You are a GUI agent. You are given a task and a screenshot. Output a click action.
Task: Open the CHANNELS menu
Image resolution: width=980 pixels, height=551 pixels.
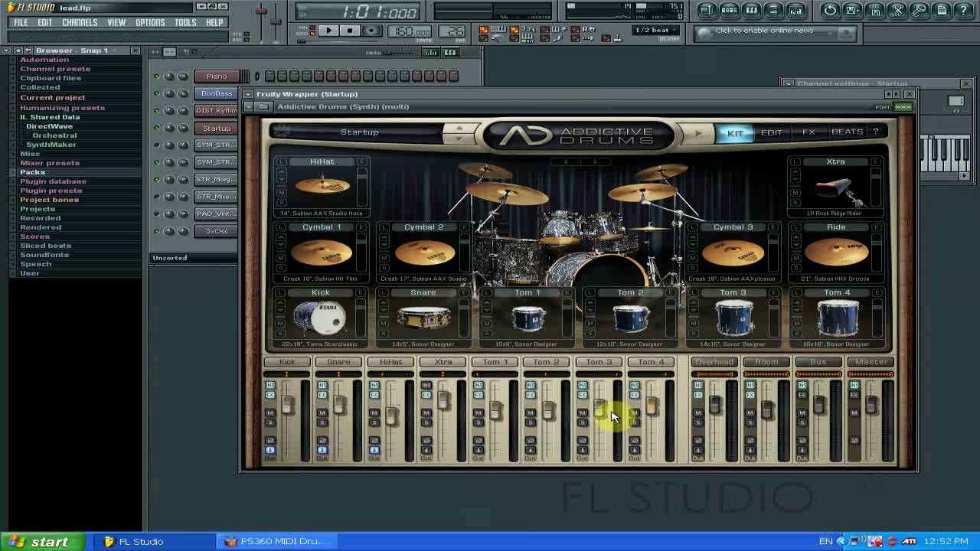(80, 23)
